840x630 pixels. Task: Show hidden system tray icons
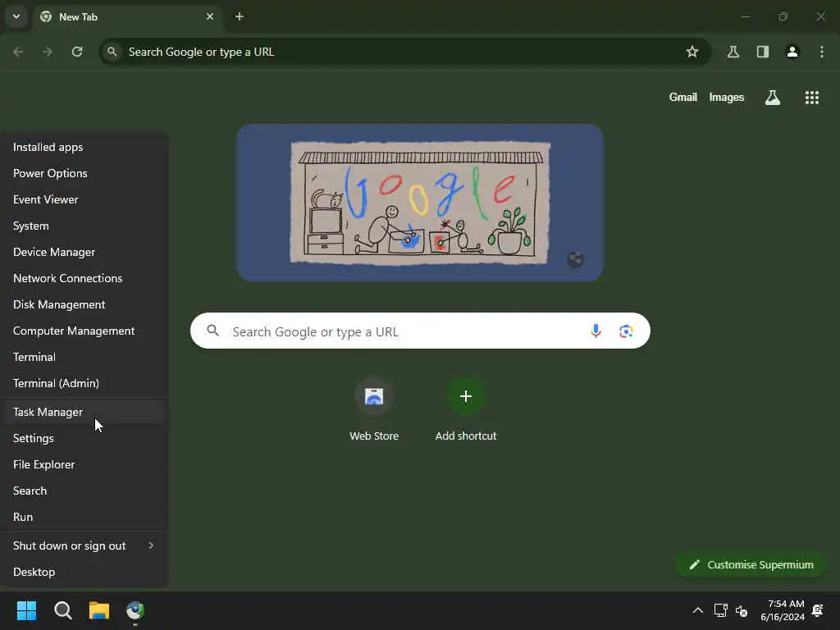coord(697,610)
